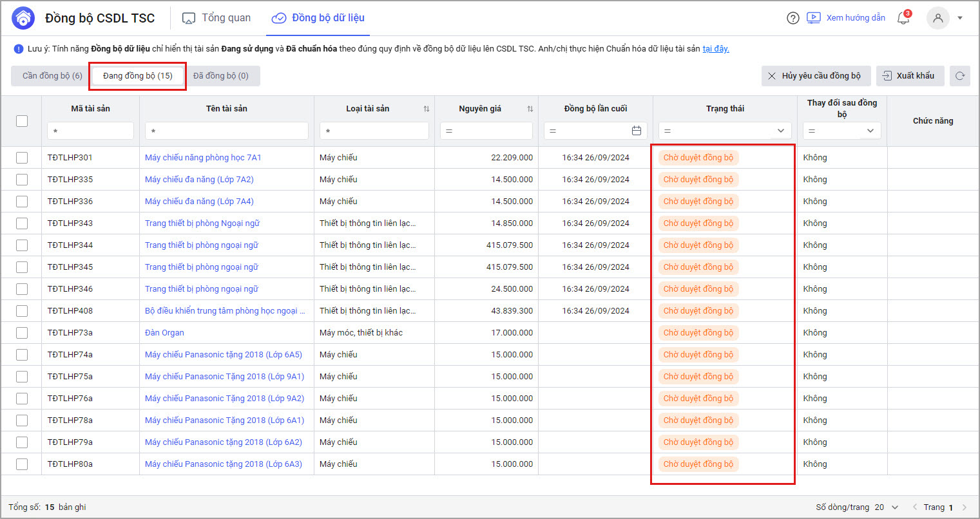The image size is (980, 519).
Task: Click the user avatar icon
Action: point(937,18)
